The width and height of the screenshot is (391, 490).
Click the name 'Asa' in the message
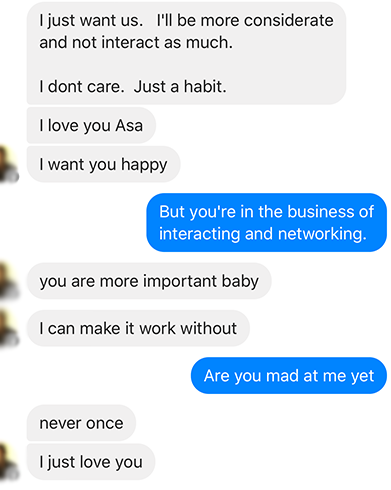129,126
